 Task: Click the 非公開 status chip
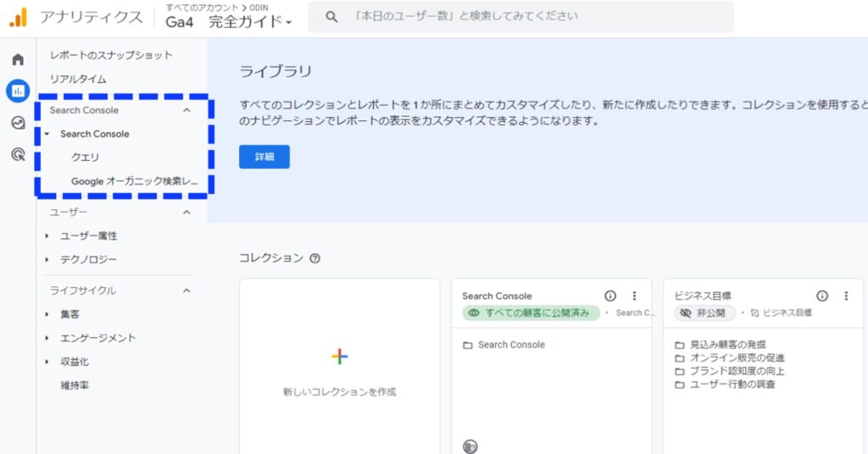[x=704, y=313]
